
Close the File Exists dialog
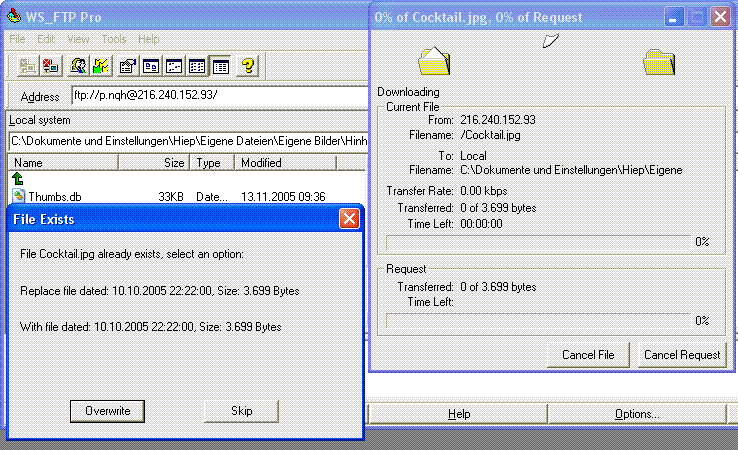(x=349, y=219)
